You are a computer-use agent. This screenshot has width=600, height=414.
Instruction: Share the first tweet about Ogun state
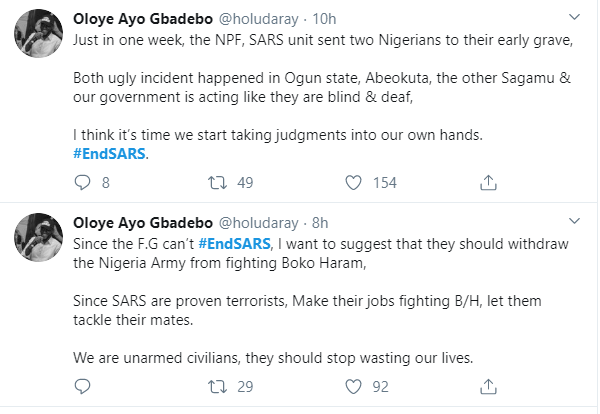tap(489, 182)
